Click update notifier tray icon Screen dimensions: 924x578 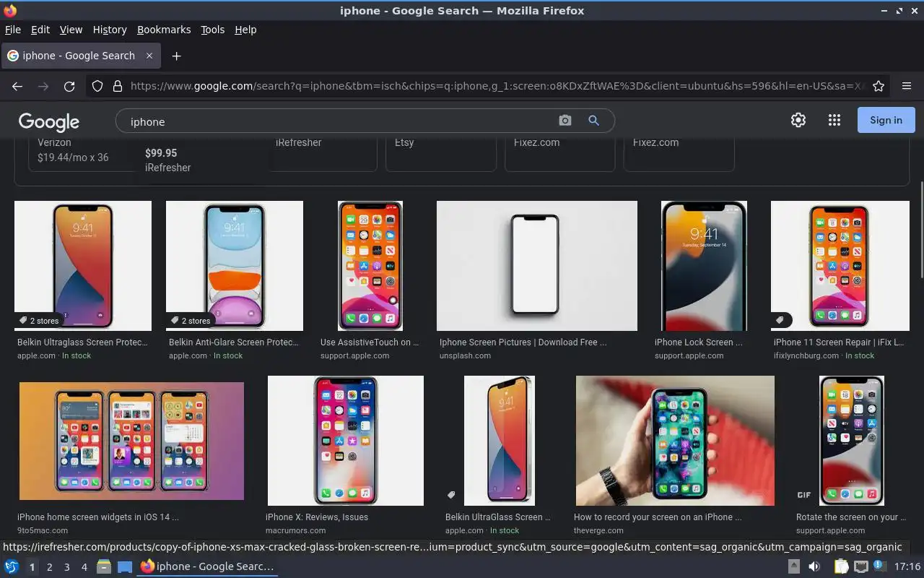point(879,566)
